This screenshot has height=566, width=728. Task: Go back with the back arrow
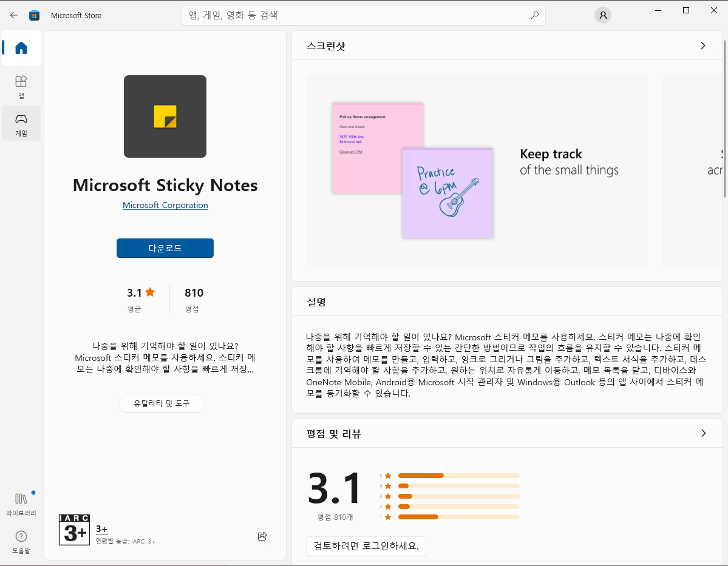point(14,15)
